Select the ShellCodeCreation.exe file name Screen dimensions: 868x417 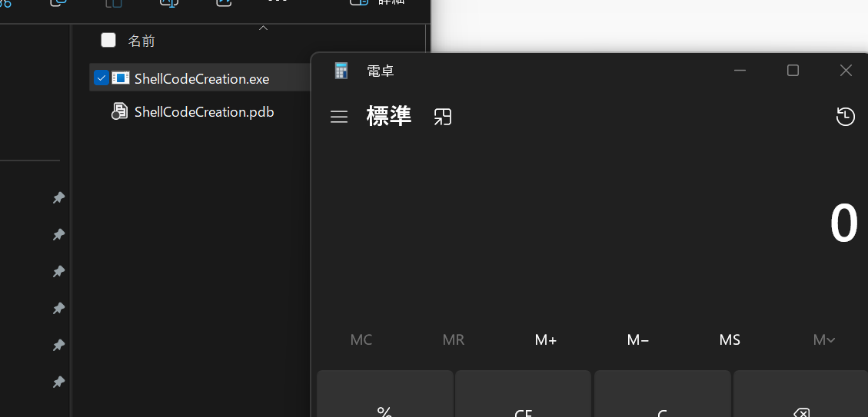click(201, 79)
